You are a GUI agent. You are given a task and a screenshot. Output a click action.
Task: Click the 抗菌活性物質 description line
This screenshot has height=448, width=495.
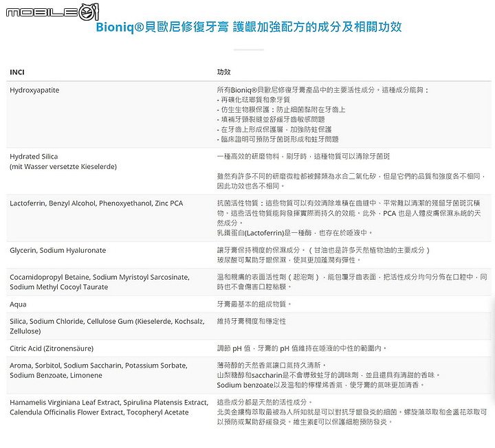[349, 203]
